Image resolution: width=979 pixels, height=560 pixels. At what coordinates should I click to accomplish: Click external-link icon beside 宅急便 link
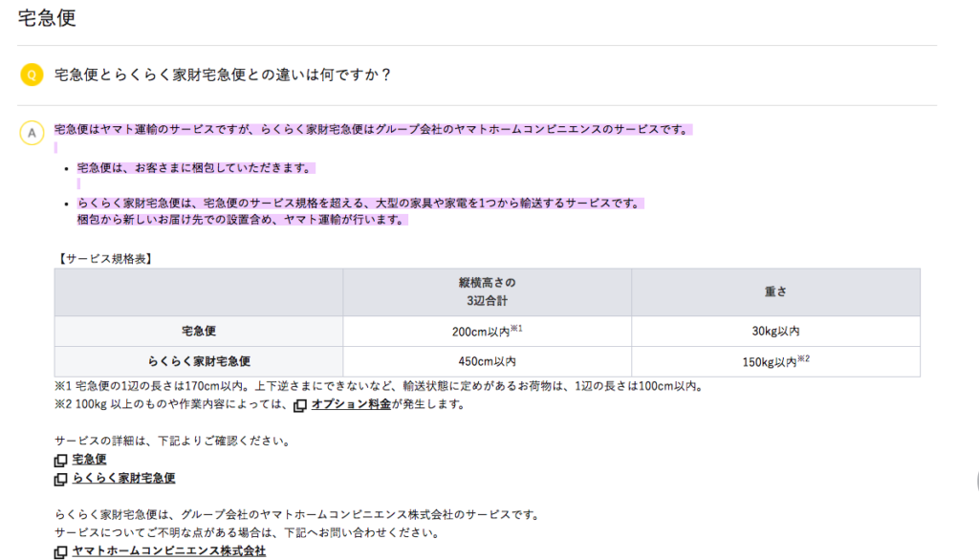[60, 460]
